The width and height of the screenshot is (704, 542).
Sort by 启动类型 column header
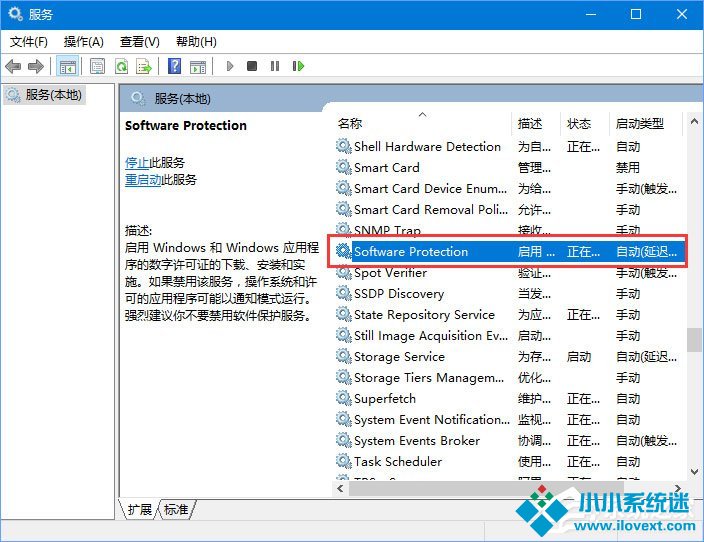pos(645,123)
